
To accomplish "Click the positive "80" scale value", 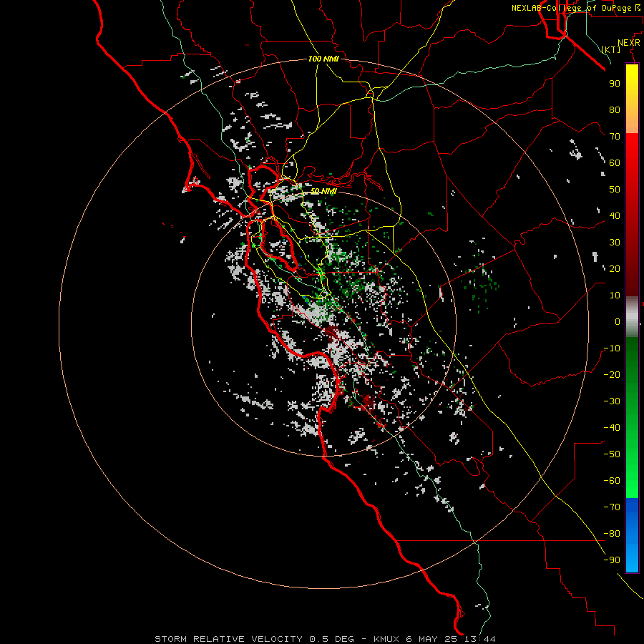I will [615, 109].
